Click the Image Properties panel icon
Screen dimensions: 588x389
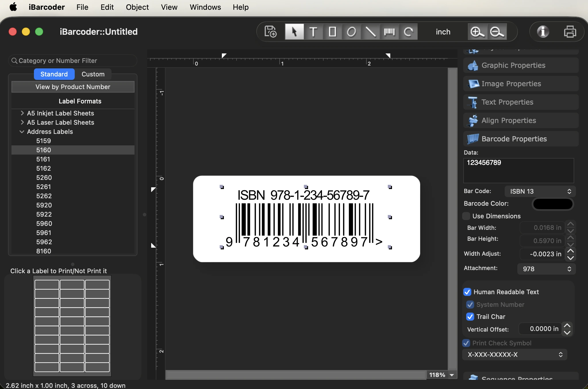click(x=473, y=84)
